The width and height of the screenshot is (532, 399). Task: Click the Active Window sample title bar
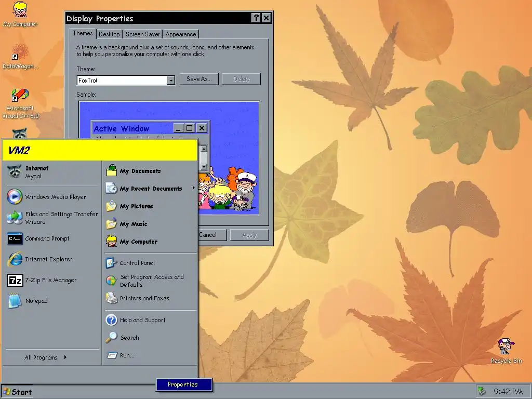pos(150,128)
